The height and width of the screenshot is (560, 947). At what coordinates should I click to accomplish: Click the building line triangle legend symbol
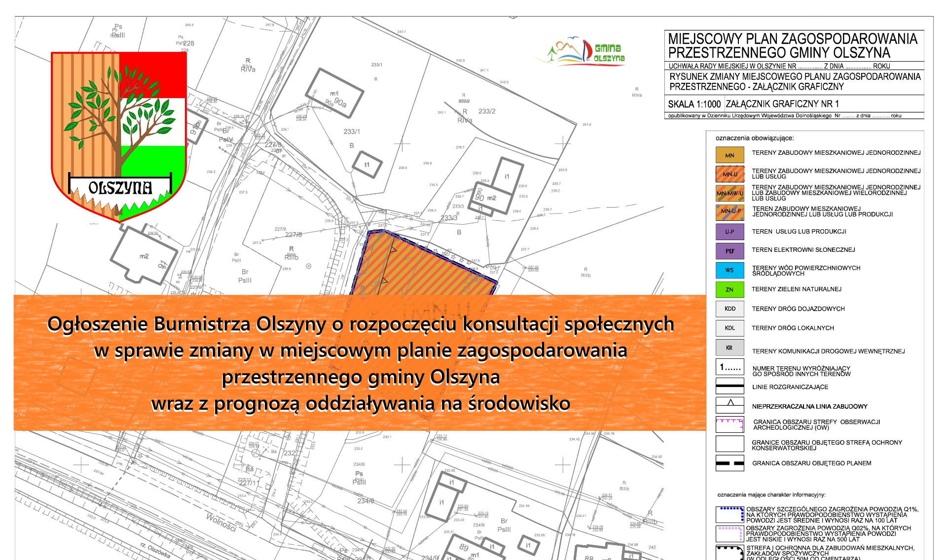coord(729,405)
